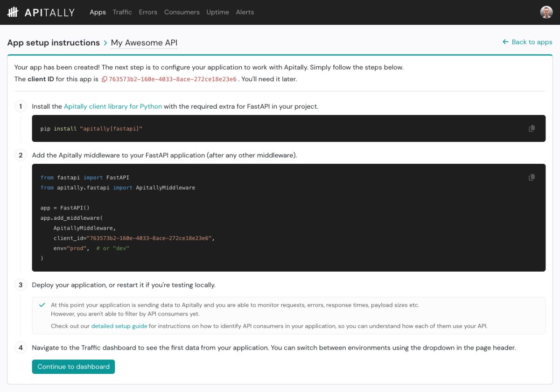Click the app = FastAPI() code line
Screen dimensions: 560x392
65,208
